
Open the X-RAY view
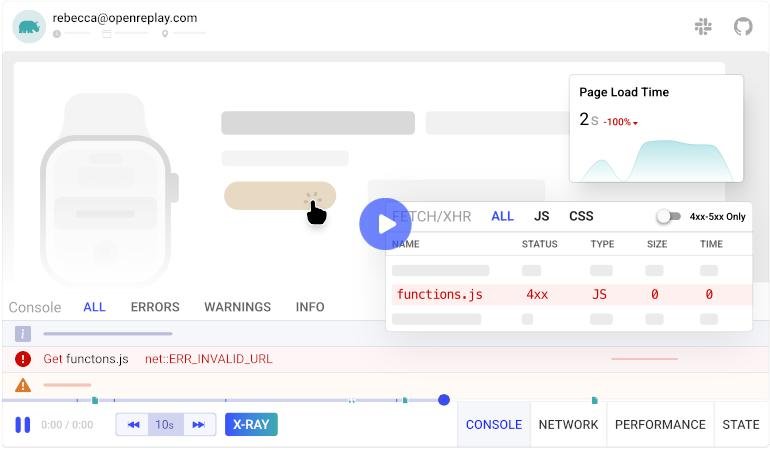[x=251, y=424]
